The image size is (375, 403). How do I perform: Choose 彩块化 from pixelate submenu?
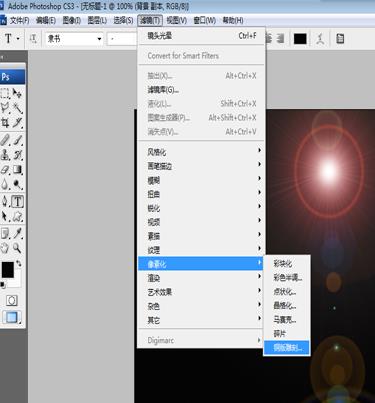(287, 263)
